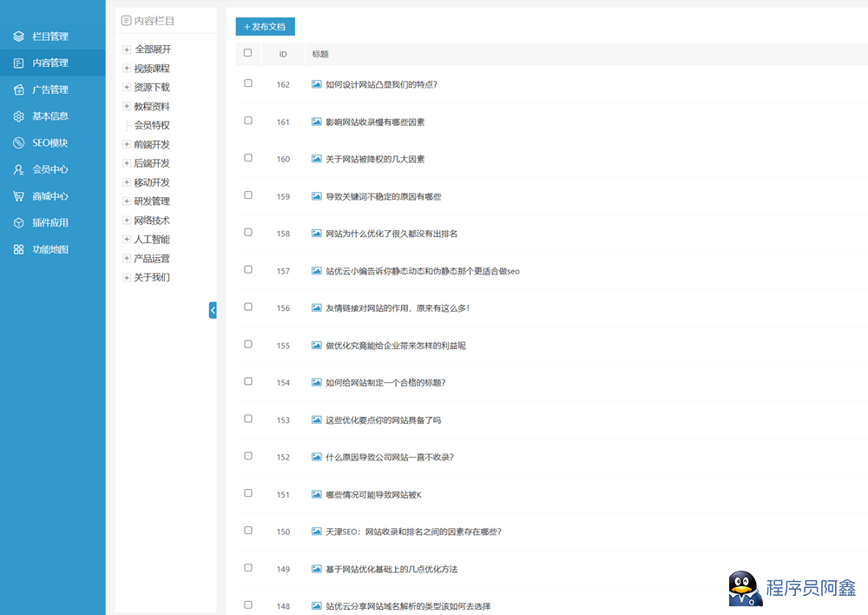The width and height of the screenshot is (868, 615).
Task: Click the 插件应用 cube icon
Action: (19, 223)
